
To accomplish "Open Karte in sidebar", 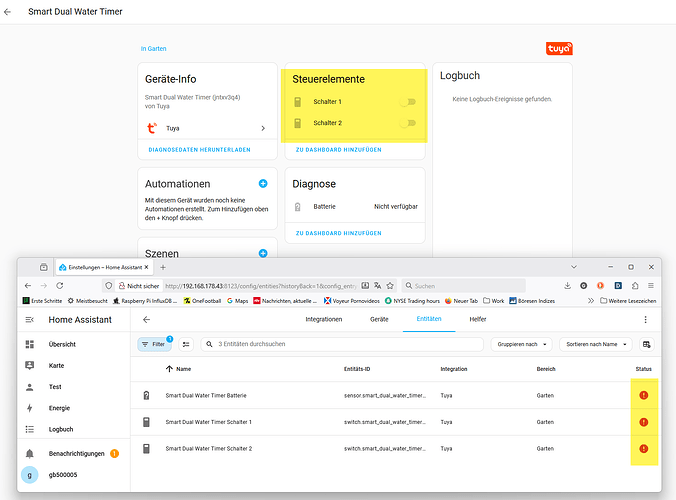I will [x=74, y=365].
